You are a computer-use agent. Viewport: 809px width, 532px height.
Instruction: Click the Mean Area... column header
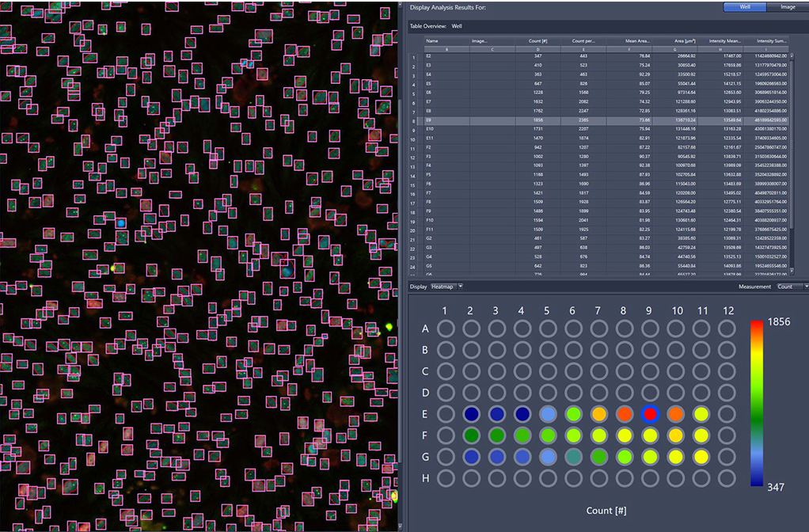(x=629, y=40)
